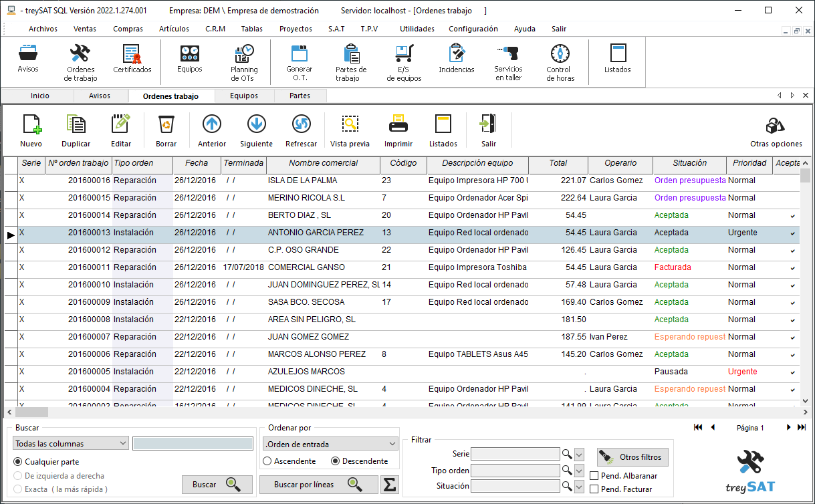Open the Configuración menu

point(473,29)
